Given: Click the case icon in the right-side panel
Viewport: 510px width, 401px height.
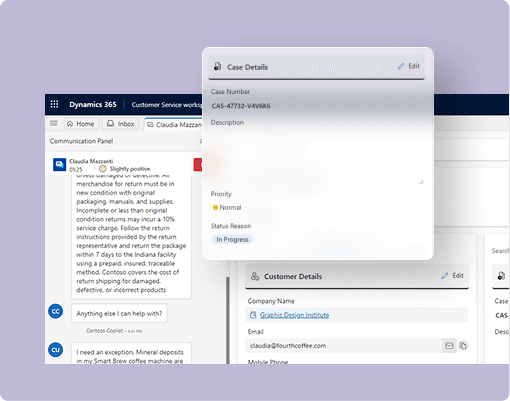Looking at the screenshot, I should pyautogui.click(x=501, y=276).
